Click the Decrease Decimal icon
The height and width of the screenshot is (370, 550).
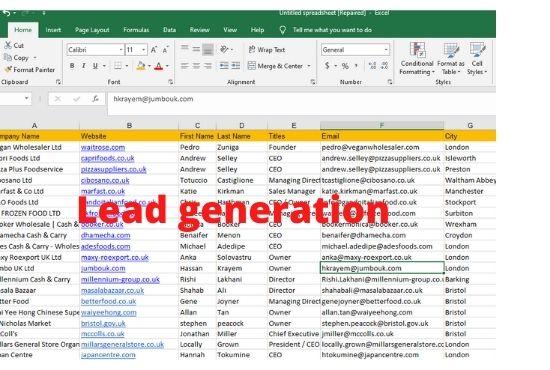(x=384, y=66)
